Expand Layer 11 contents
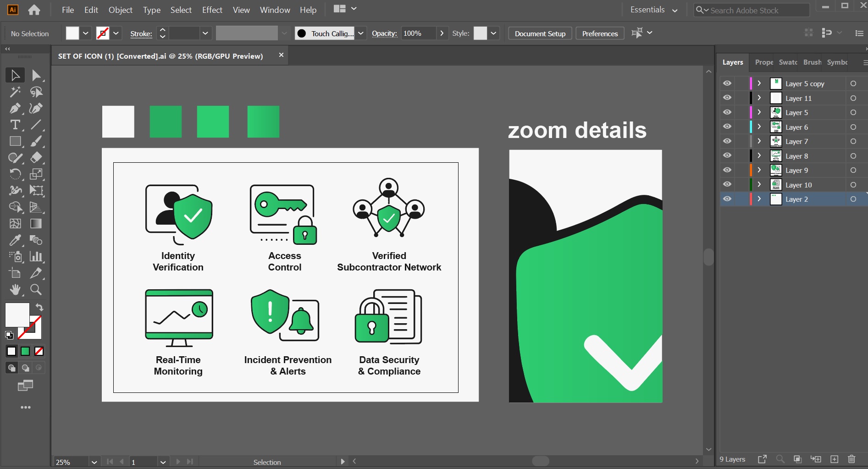868x469 pixels. click(x=759, y=98)
